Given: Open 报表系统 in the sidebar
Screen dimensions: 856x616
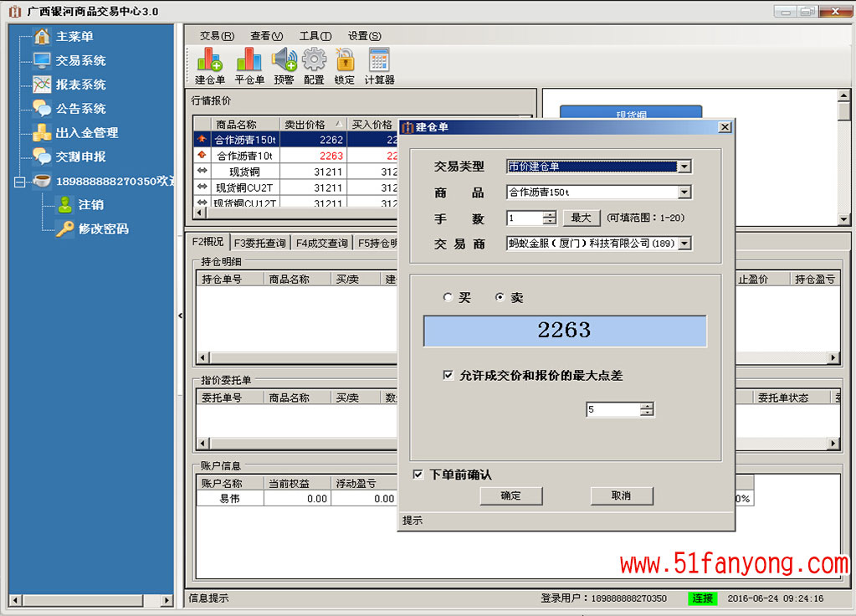Looking at the screenshot, I should [x=80, y=85].
